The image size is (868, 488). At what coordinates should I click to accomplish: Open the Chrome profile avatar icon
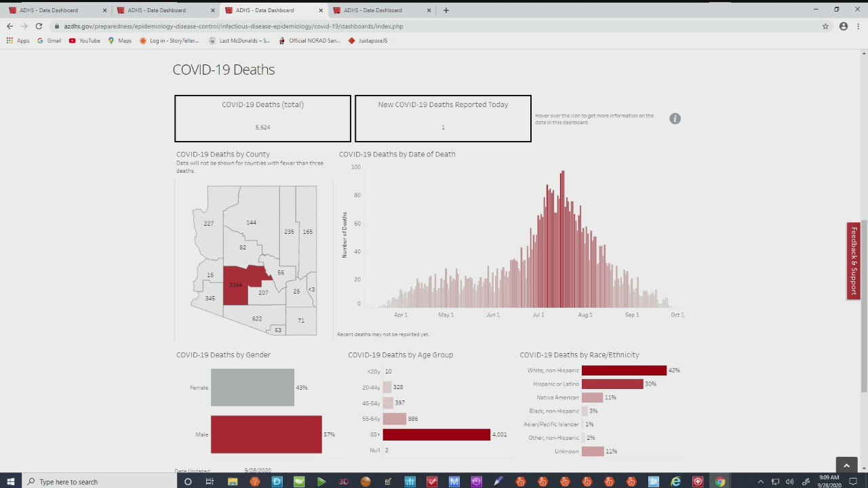[x=844, y=26]
